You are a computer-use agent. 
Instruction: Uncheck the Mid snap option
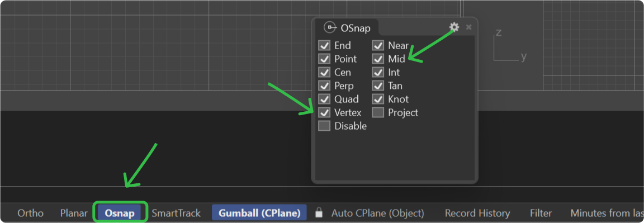(378, 59)
